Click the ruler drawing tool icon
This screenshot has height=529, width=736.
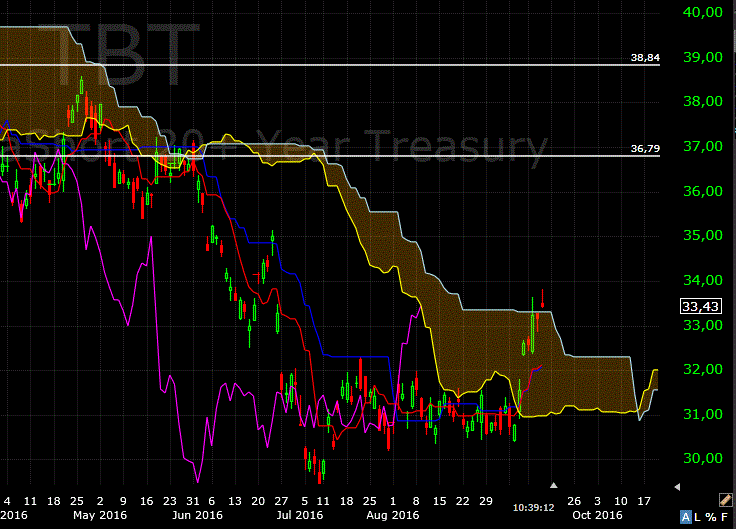coord(725,498)
